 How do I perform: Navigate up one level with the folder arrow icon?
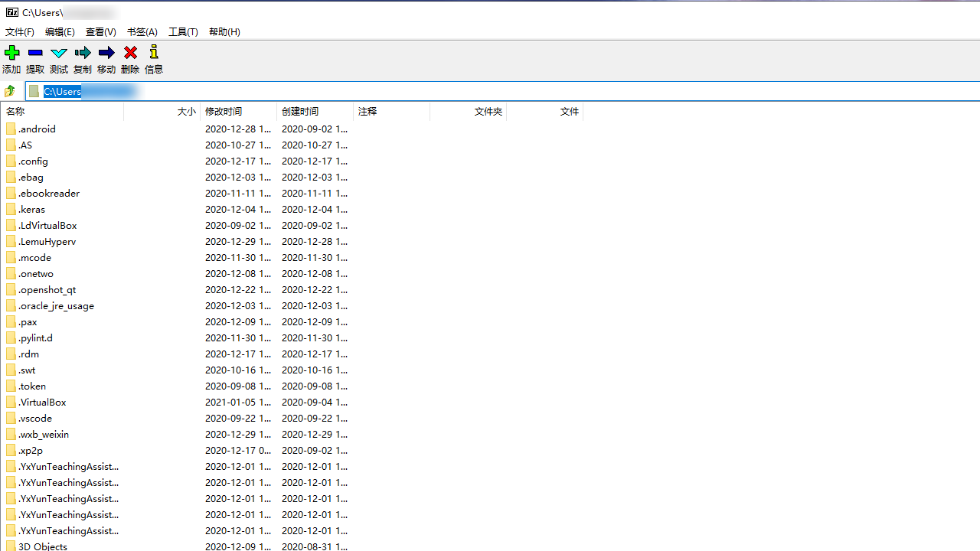pos(8,91)
